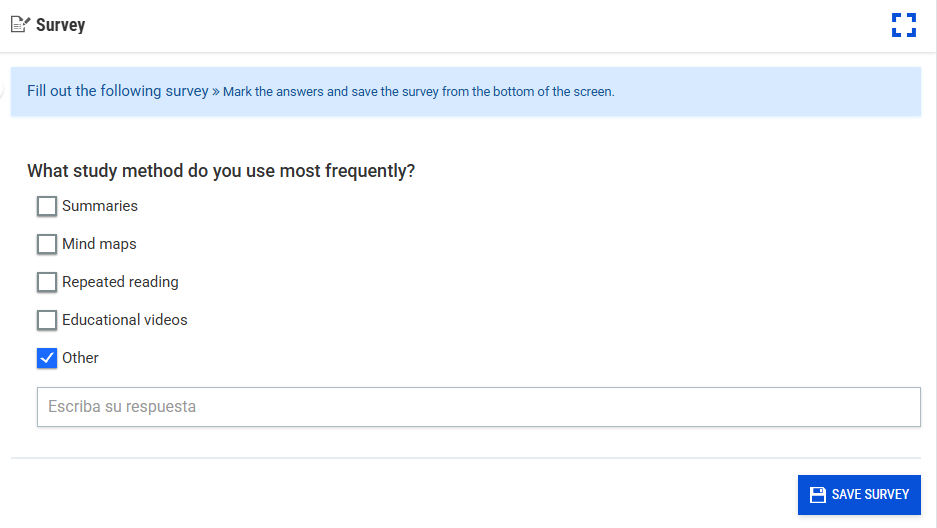
Task: Click the Other option label text
Action: click(x=80, y=358)
